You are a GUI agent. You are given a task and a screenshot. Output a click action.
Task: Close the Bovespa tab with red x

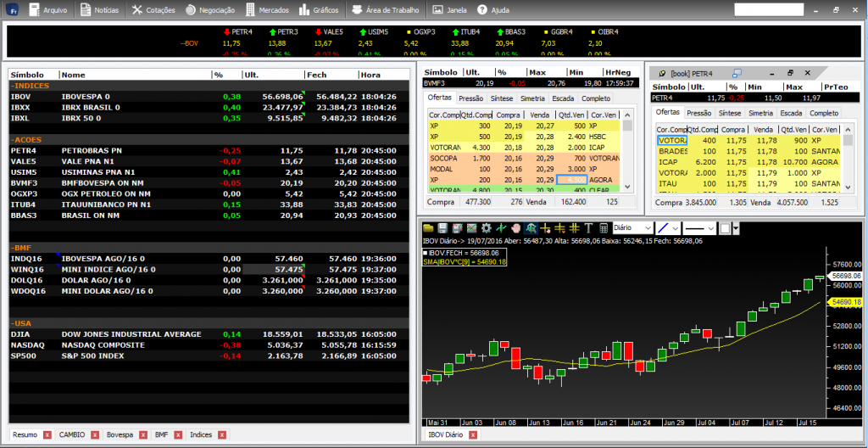pos(142,434)
